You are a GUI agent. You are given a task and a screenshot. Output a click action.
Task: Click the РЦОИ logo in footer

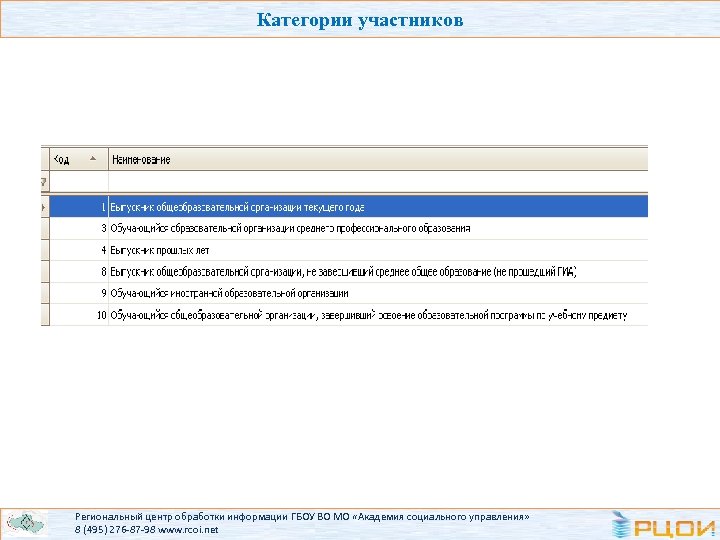pyautogui.click(x=664, y=524)
